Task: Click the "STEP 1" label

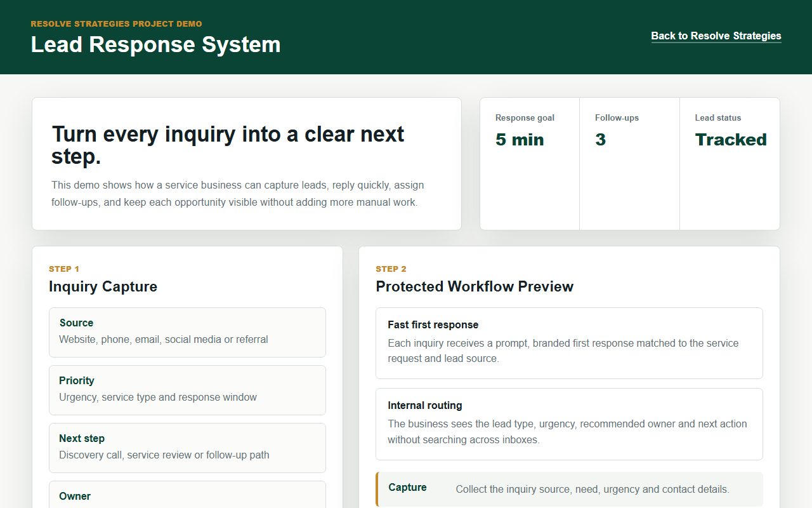Action: [64, 269]
